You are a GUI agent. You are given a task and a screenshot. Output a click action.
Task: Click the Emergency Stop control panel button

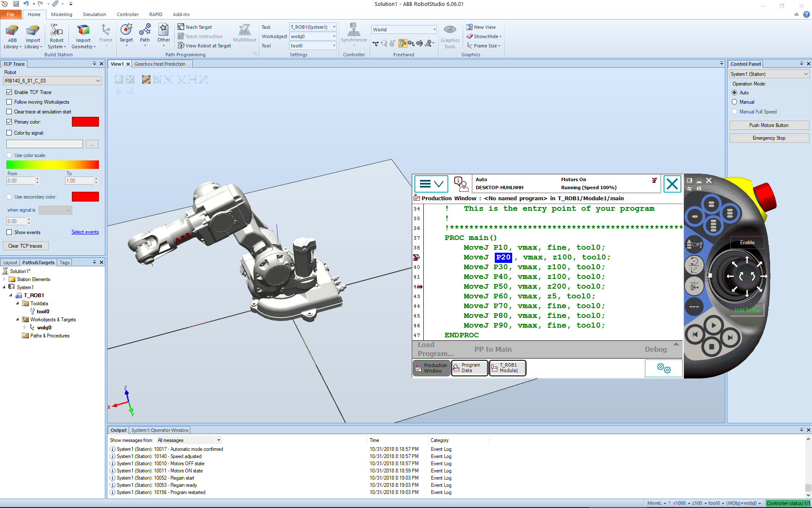pos(769,138)
